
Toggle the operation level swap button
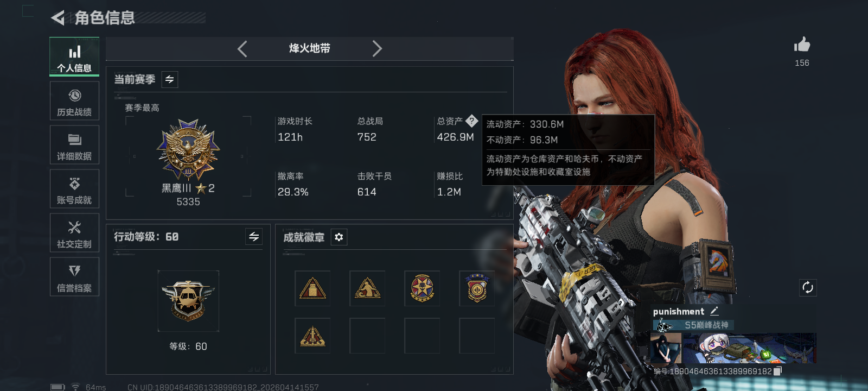click(254, 236)
